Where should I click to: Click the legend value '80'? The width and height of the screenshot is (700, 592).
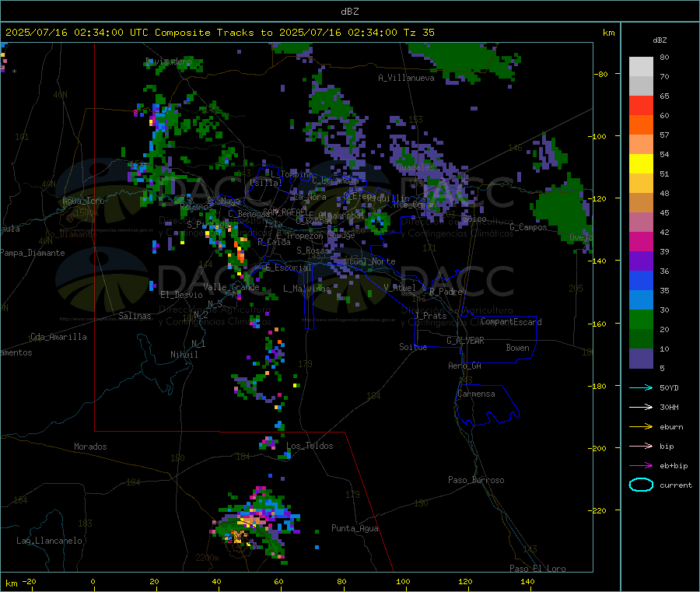click(664, 57)
